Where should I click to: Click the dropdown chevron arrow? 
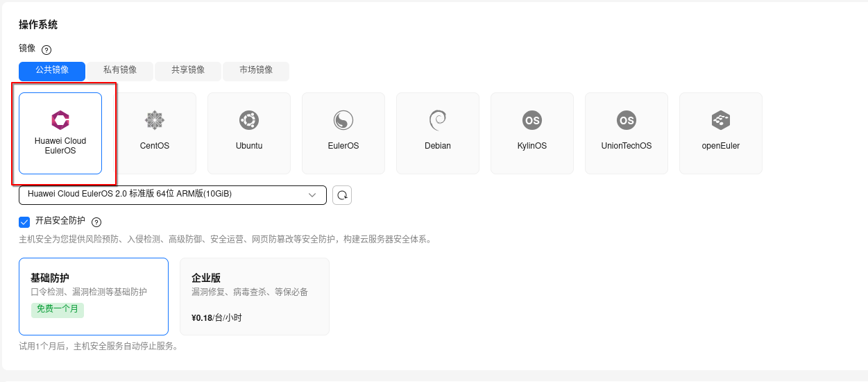pyautogui.click(x=312, y=195)
